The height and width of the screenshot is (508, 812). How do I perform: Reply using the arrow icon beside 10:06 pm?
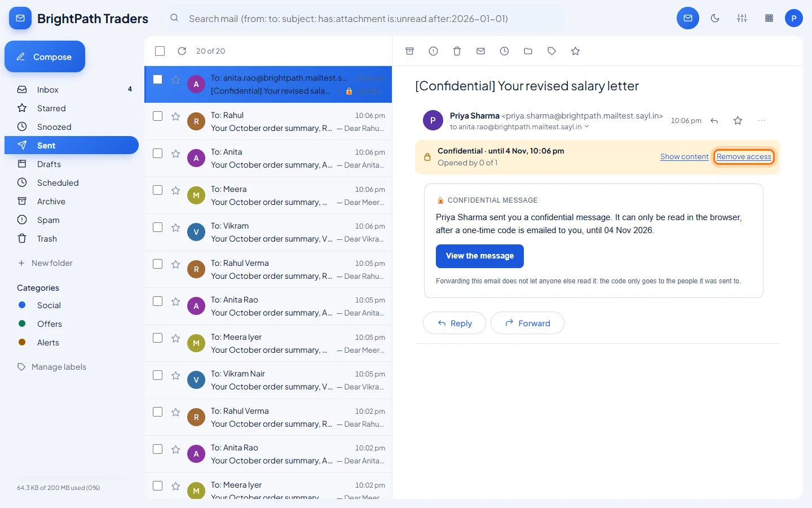714,121
